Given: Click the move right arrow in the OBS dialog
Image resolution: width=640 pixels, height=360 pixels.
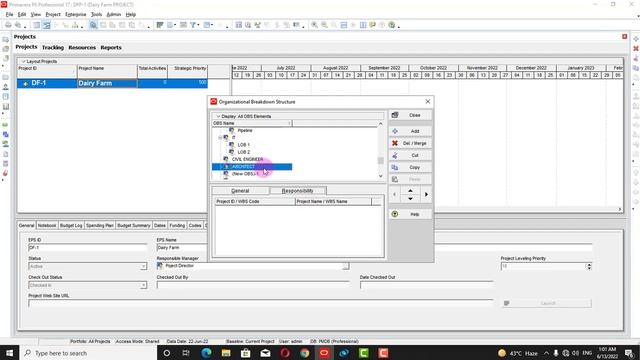Looking at the screenshot, I should 426,195.
